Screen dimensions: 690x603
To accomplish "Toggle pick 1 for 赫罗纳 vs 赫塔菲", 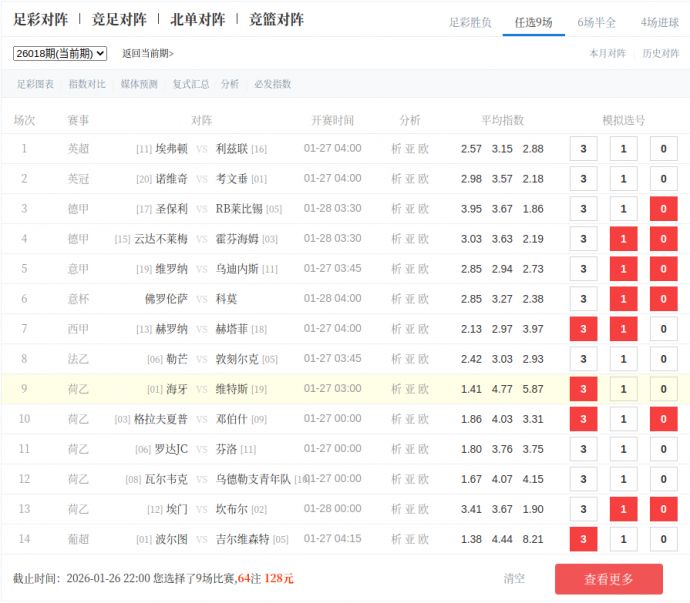I will click(623, 329).
